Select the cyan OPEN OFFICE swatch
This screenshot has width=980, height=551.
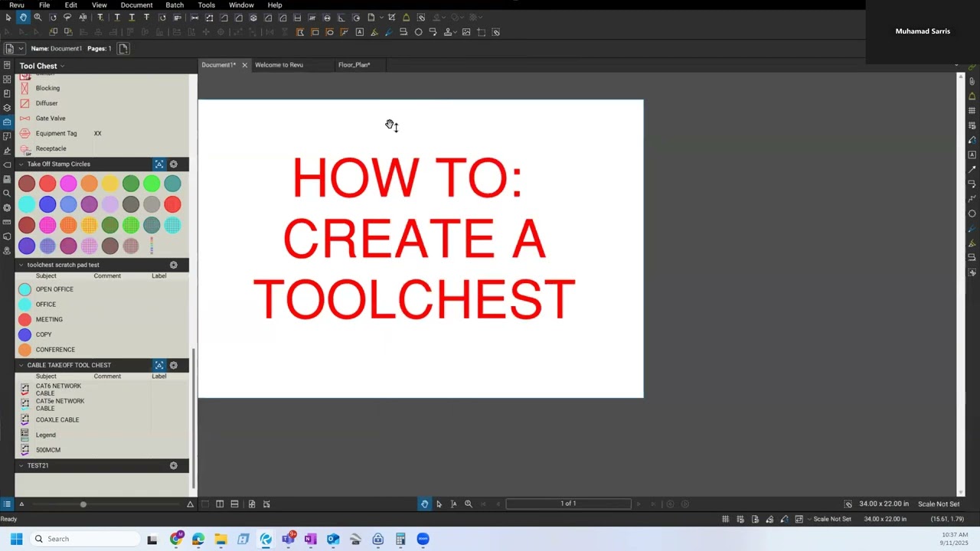[x=24, y=289]
